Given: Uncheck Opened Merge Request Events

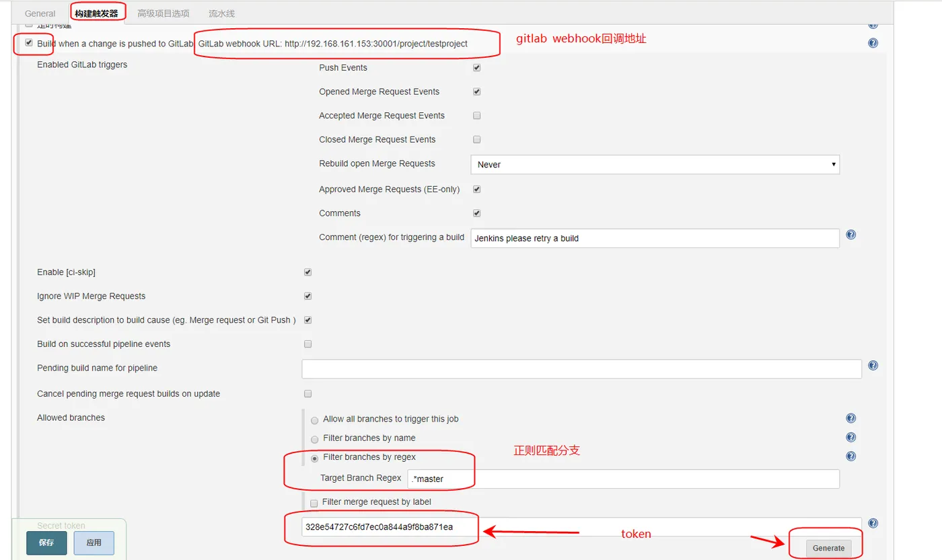Looking at the screenshot, I should coord(477,91).
